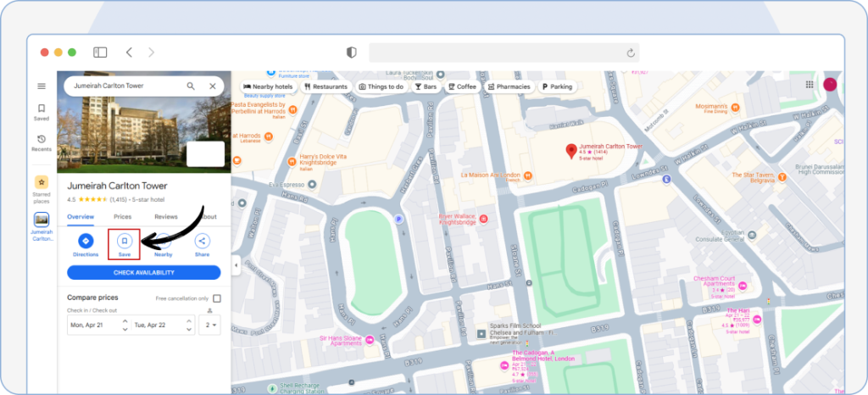The height and width of the screenshot is (395, 868).
Task: Open Recents in the left sidebar
Action: (42, 142)
